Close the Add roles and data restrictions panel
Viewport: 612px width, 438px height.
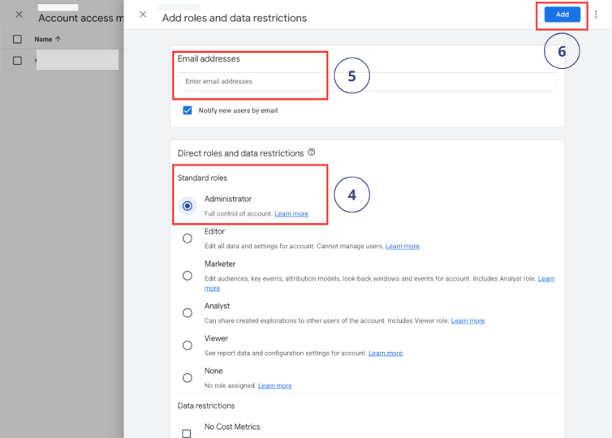(x=143, y=14)
